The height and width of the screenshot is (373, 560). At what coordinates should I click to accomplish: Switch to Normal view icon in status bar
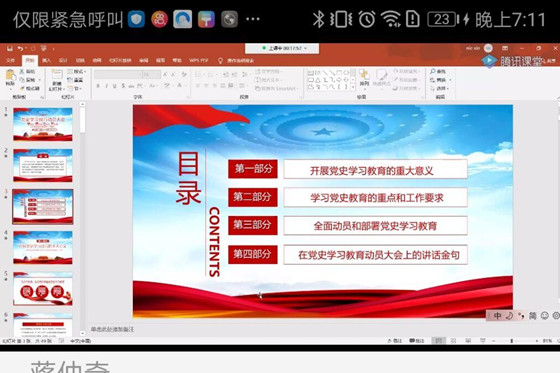[x=438, y=341]
